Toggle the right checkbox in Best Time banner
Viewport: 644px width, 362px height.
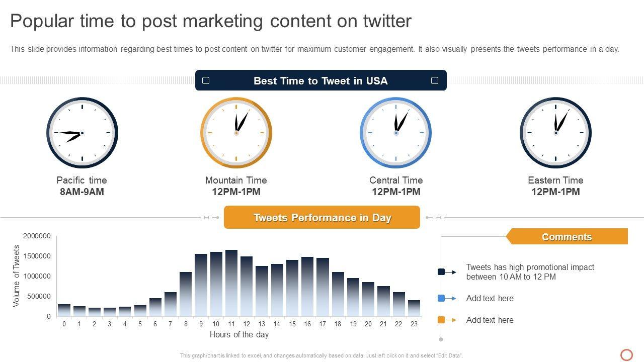point(435,80)
